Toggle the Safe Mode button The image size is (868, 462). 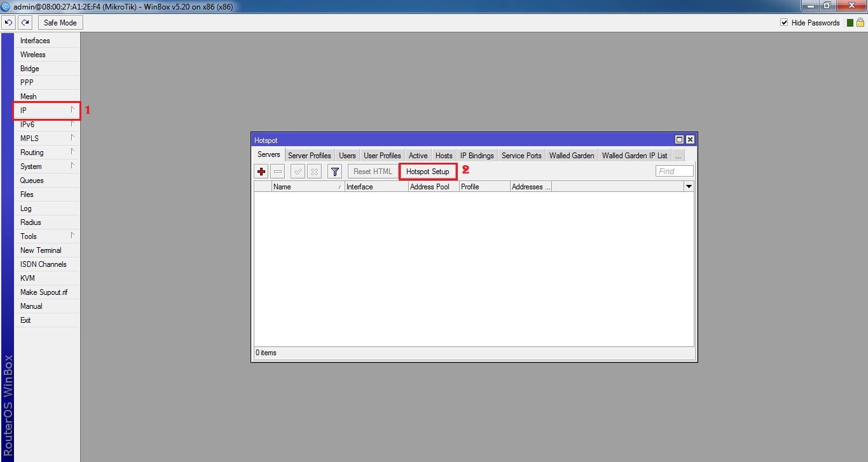coord(60,22)
